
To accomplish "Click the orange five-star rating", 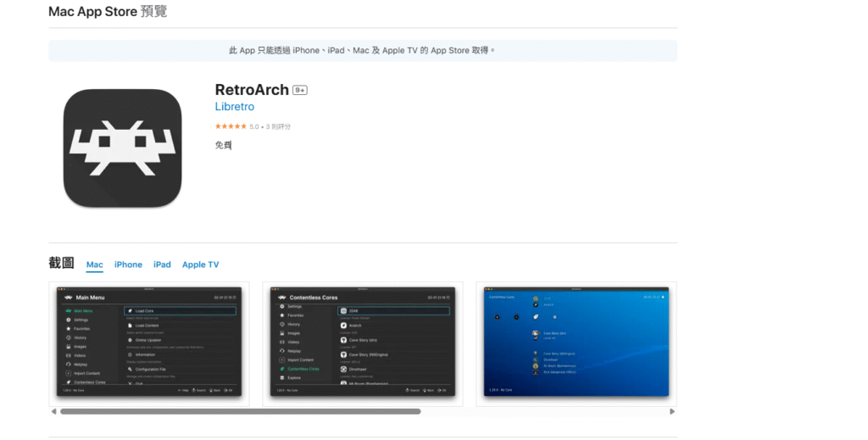I will 231,126.
